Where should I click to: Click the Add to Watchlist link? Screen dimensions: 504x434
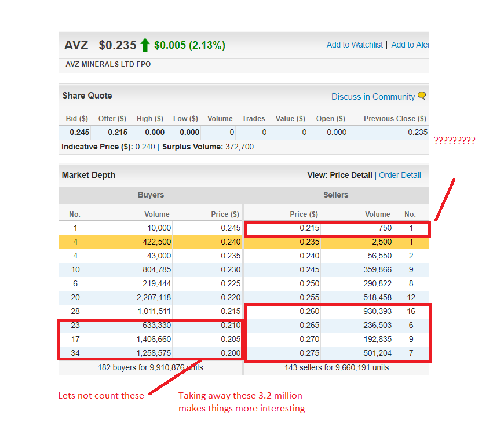pos(355,45)
